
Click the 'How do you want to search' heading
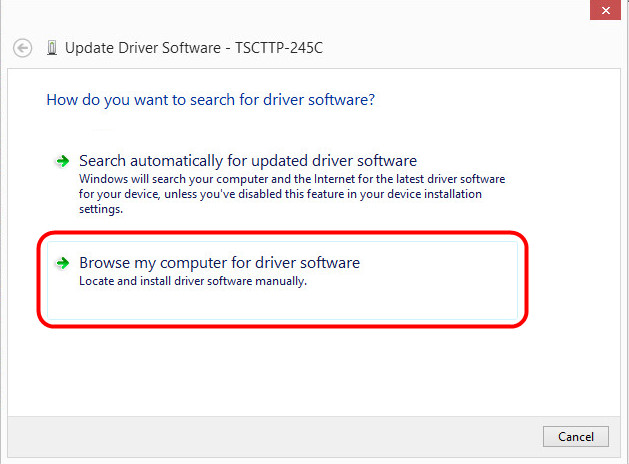210,100
